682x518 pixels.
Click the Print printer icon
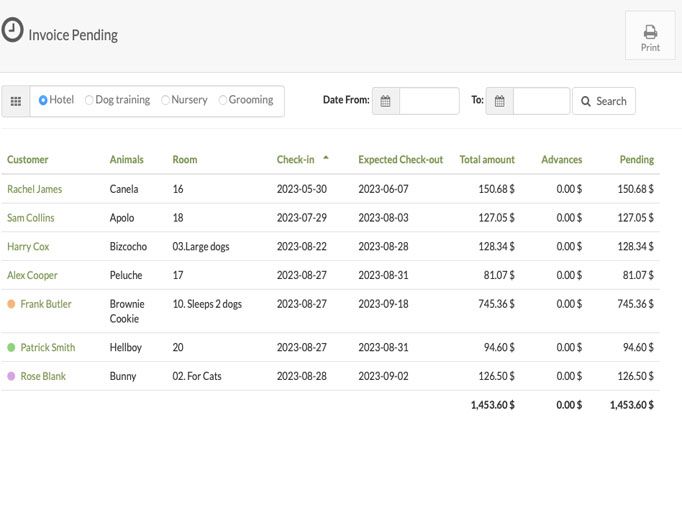click(650, 32)
